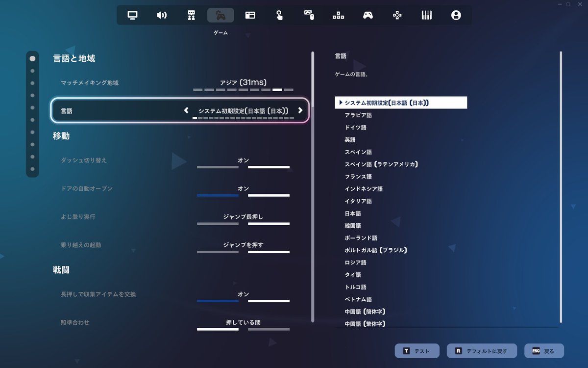Image resolution: width=588 pixels, height=368 pixels.
Task: Choose フランス語 from the language list
Action: click(358, 176)
